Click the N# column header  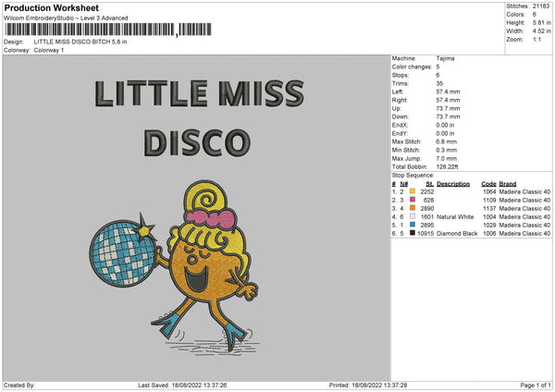pos(404,184)
